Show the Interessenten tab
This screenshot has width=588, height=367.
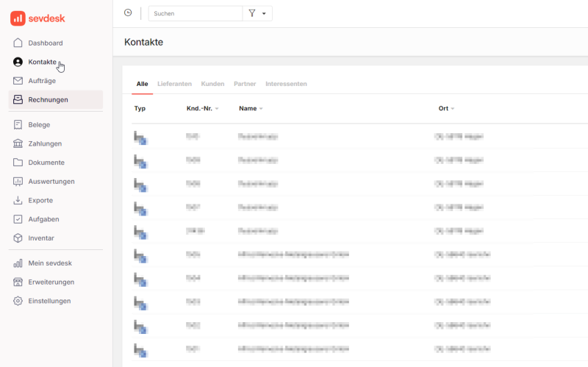coord(286,84)
